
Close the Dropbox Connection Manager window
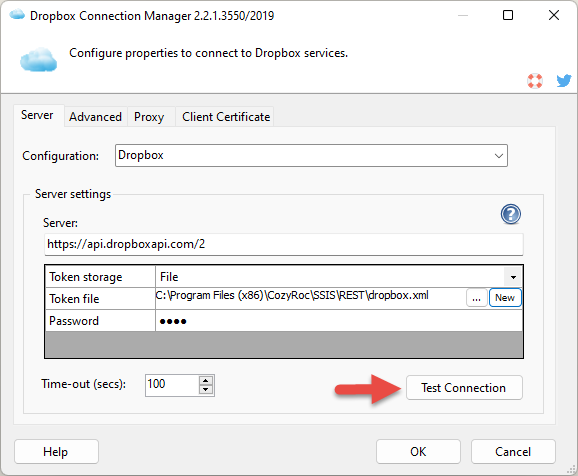click(x=554, y=15)
